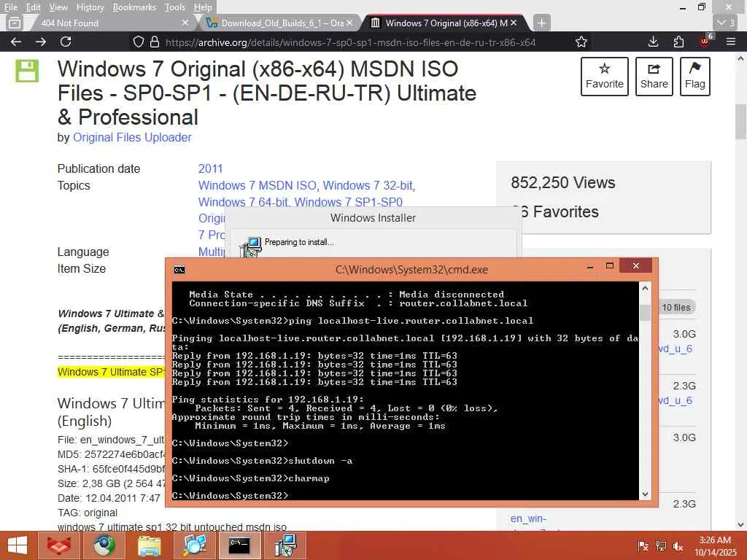The height and width of the screenshot is (560, 747).
Task: Open the network computers taskbar icon
Action: point(195,545)
